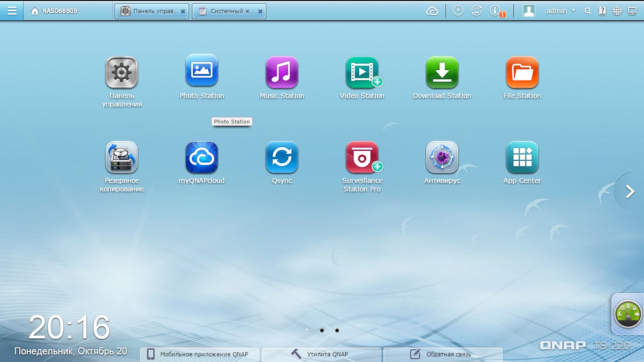Open Резервное копирование backup app
Viewport: 644px width, 362px height.
point(122,157)
